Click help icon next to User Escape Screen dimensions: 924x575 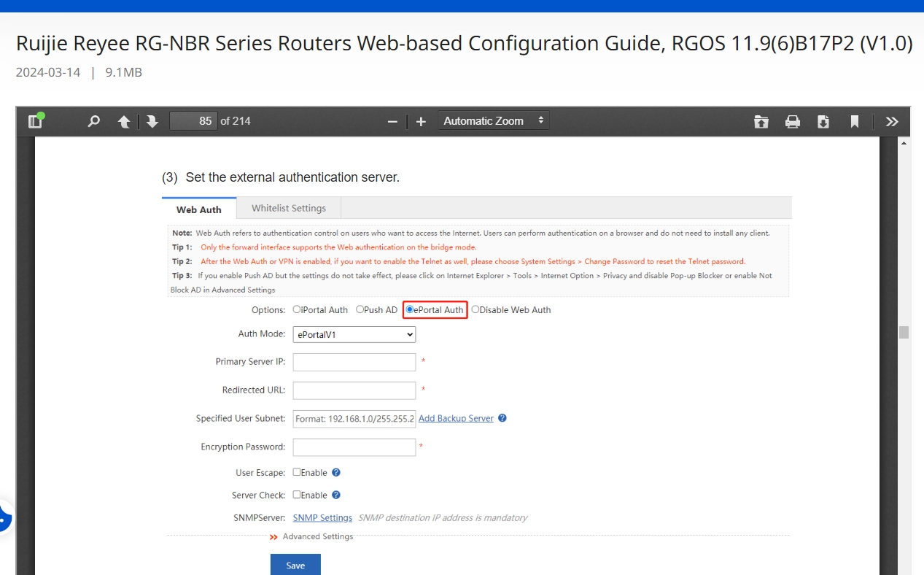336,472
